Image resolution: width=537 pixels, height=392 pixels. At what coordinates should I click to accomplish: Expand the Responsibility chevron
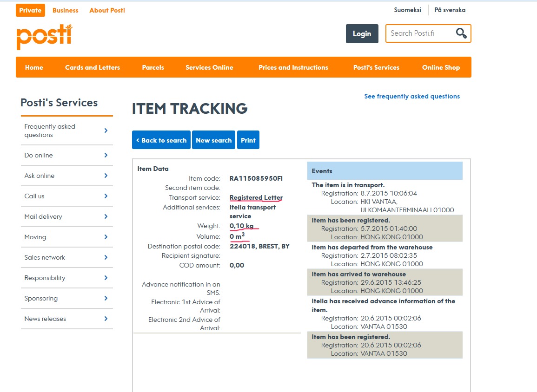pyautogui.click(x=106, y=278)
